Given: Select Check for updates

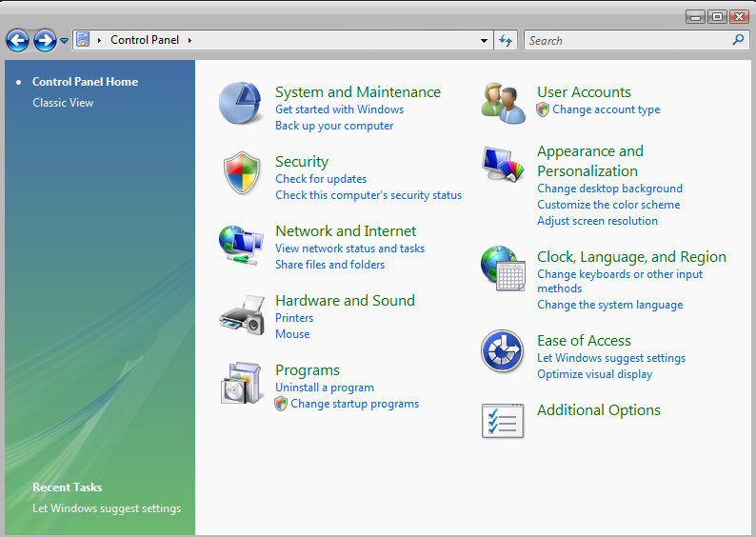Looking at the screenshot, I should point(321,179).
